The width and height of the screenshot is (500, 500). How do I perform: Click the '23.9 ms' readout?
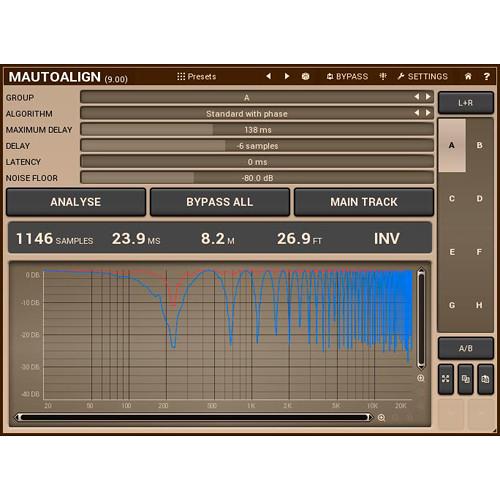click(x=136, y=239)
